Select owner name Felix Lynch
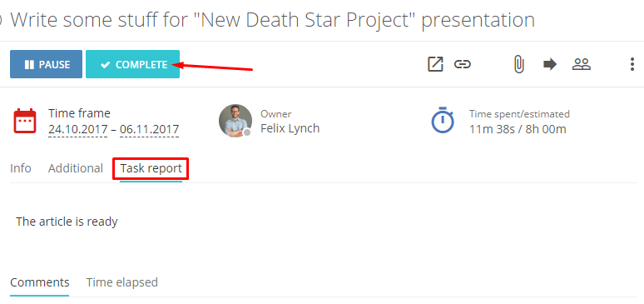 [290, 128]
